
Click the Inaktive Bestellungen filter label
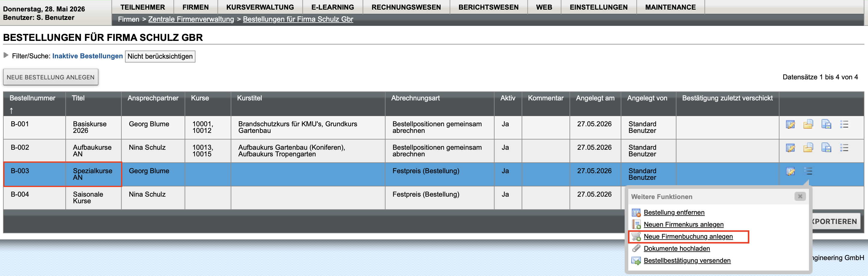pyautogui.click(x=87, y=56)
